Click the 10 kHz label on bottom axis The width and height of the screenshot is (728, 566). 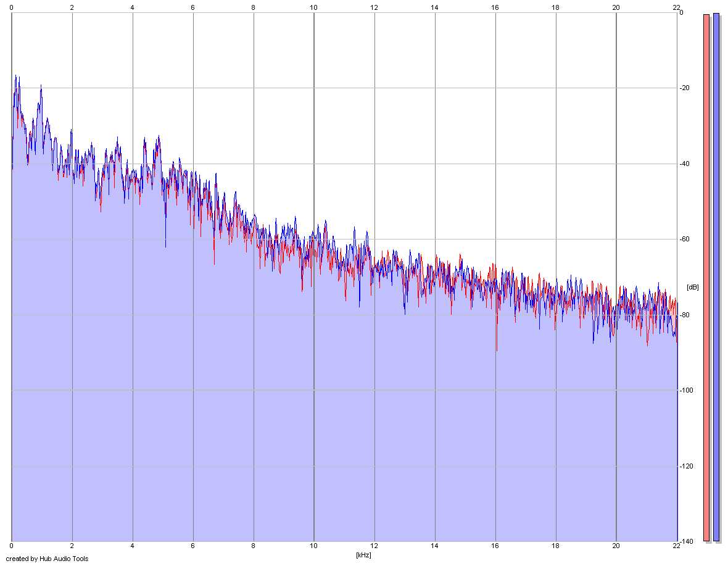[313, 546]
